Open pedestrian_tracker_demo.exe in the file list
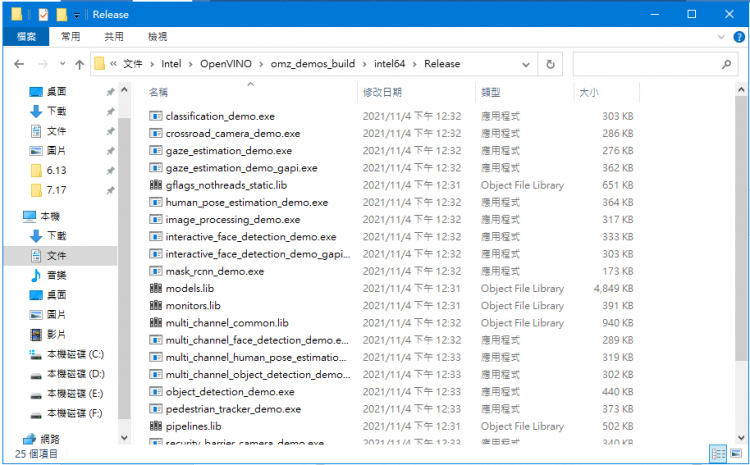Screen dimensions: 750x465 click(233, 409)
